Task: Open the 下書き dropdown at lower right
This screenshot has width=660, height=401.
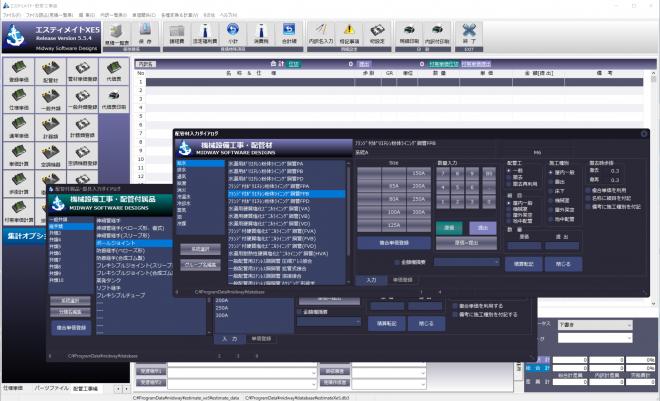Action: [595, 325]
